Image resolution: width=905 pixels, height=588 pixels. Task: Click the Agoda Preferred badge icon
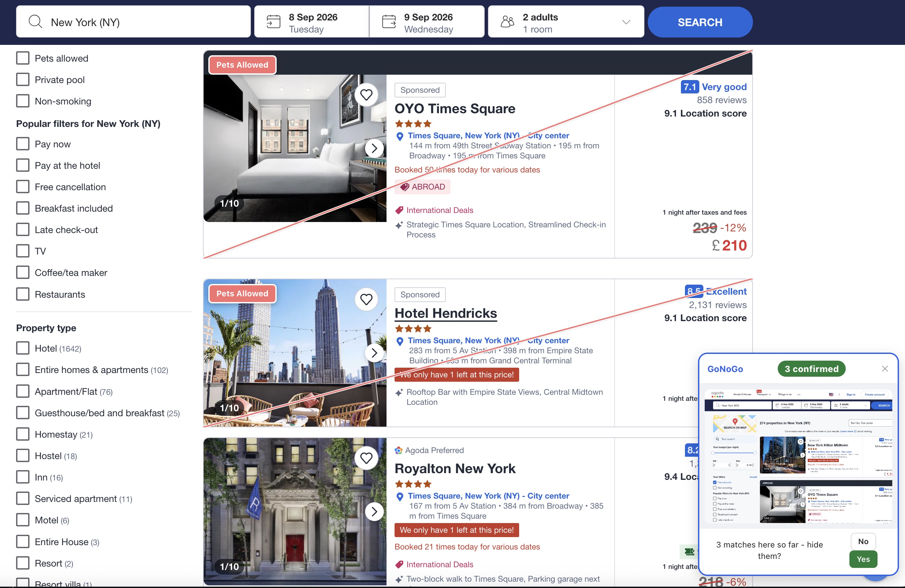click(399, 450)
